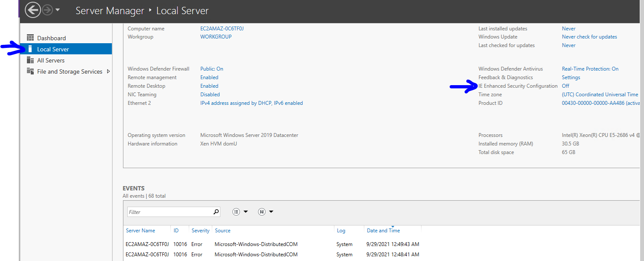Open Never check for updates link

pyautogui.click(x=589, y=37)
